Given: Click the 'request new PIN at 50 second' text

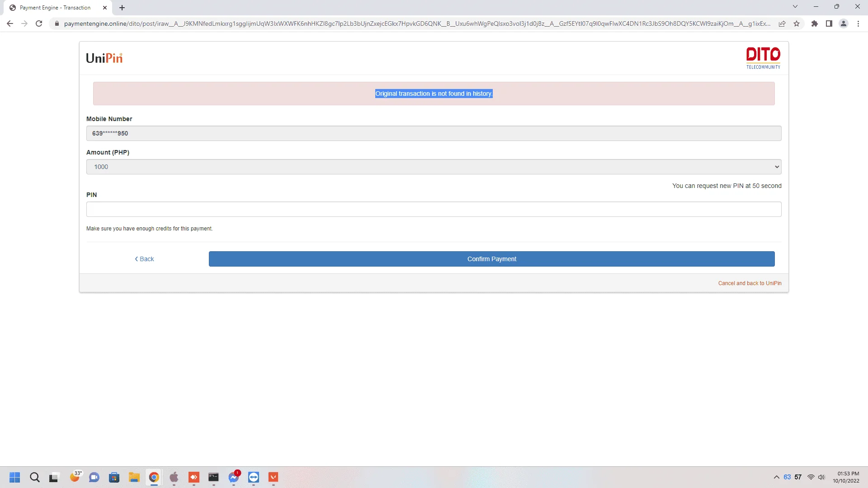Looking at the screenshot, I should click(727, 186).
